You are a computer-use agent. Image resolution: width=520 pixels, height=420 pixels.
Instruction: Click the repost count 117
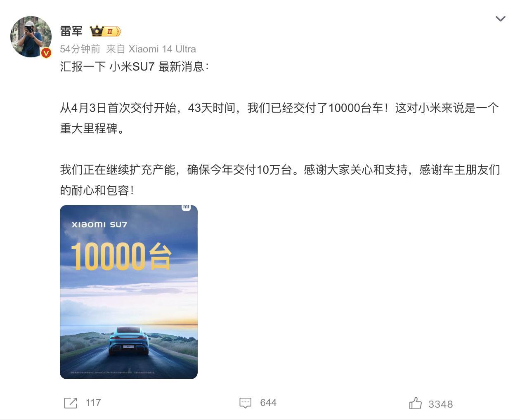(x=93, y=403)
